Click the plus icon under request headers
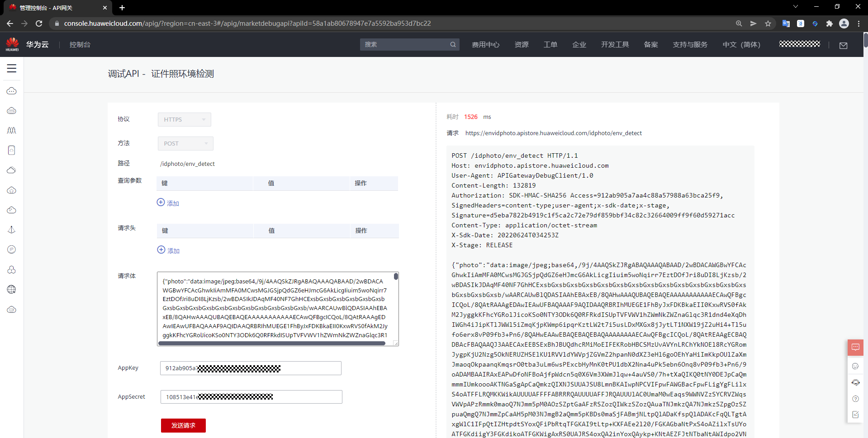This screenshot has width=868, height=438. point(161,250)
